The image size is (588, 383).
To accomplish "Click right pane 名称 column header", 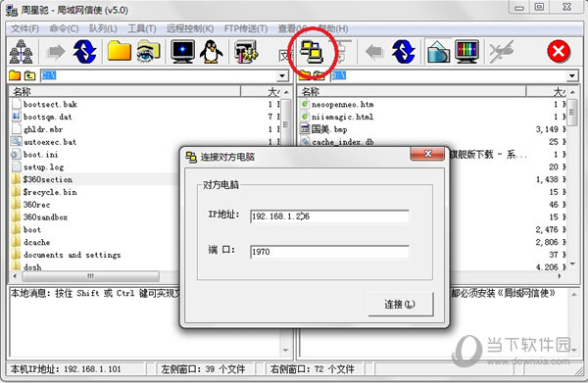I will 413,91.
